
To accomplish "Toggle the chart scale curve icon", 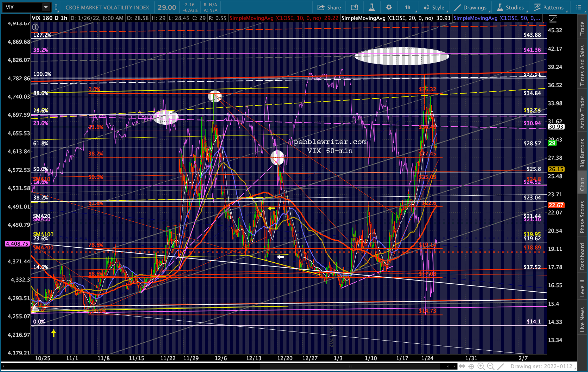I will tap(553, 19).
